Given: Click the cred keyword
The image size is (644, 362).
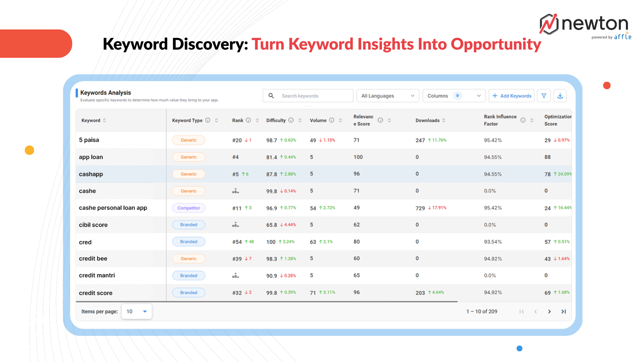Looking at the screenshot, I should coord(85,242).
